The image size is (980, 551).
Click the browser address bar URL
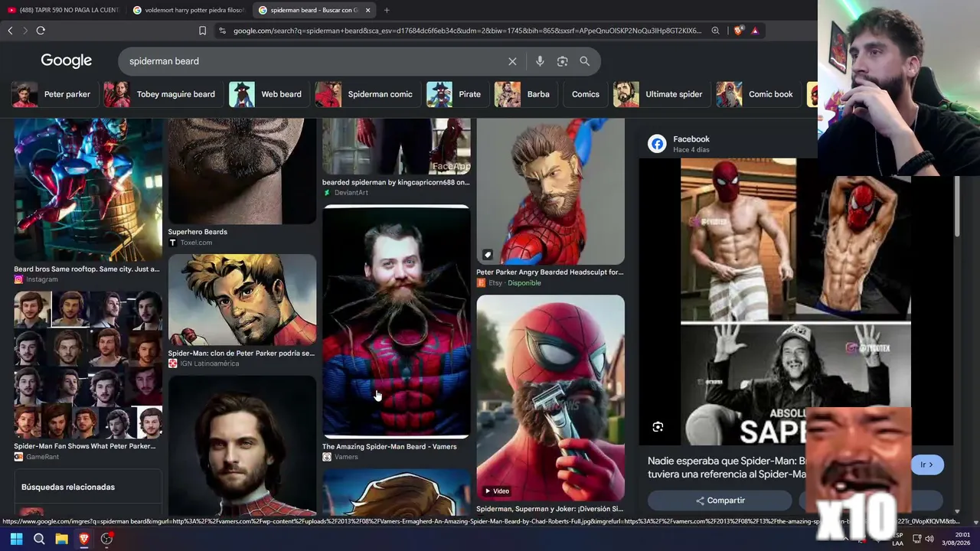point(467,31)
